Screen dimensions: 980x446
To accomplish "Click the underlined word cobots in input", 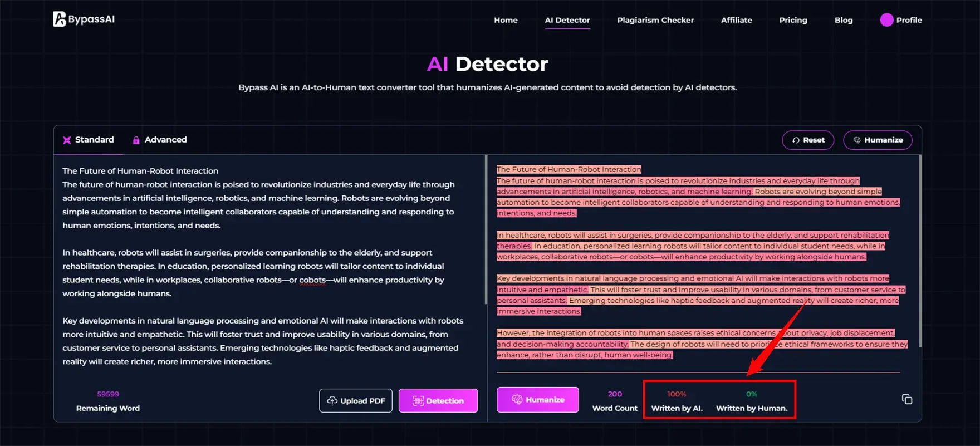I will tap(312, 280).
